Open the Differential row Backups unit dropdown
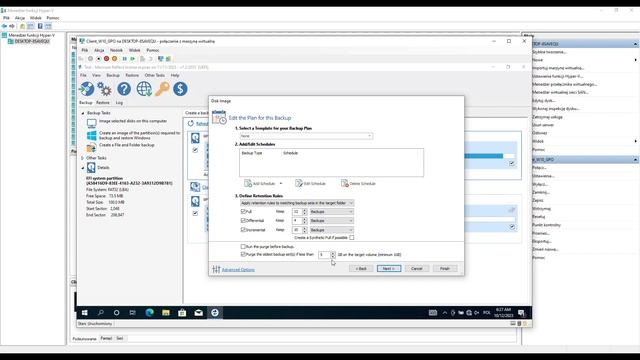640x360 pixels. pos(331,220)
